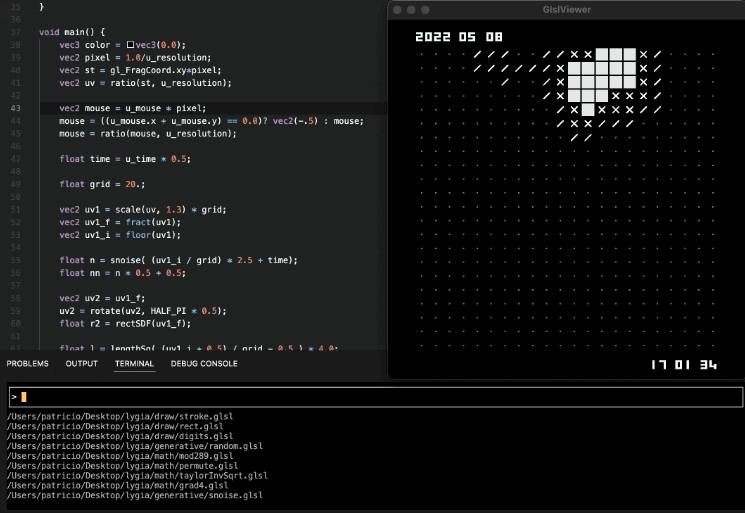Click the 'float nn = n * 0.5 + 0.5;' line
Image resolution: width=745 pixels, height=513 pixels.
123,273
